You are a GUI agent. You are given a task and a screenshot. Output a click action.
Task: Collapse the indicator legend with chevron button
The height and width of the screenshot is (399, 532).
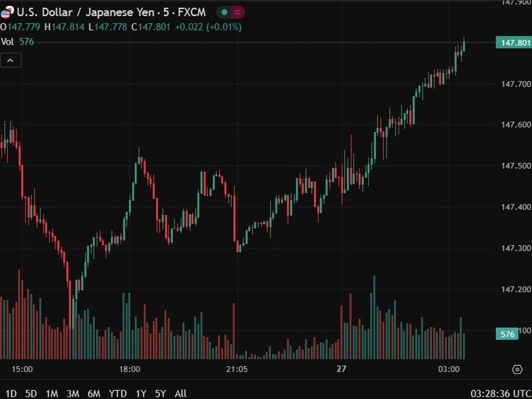pyautogui.click(x=11, y=60)
